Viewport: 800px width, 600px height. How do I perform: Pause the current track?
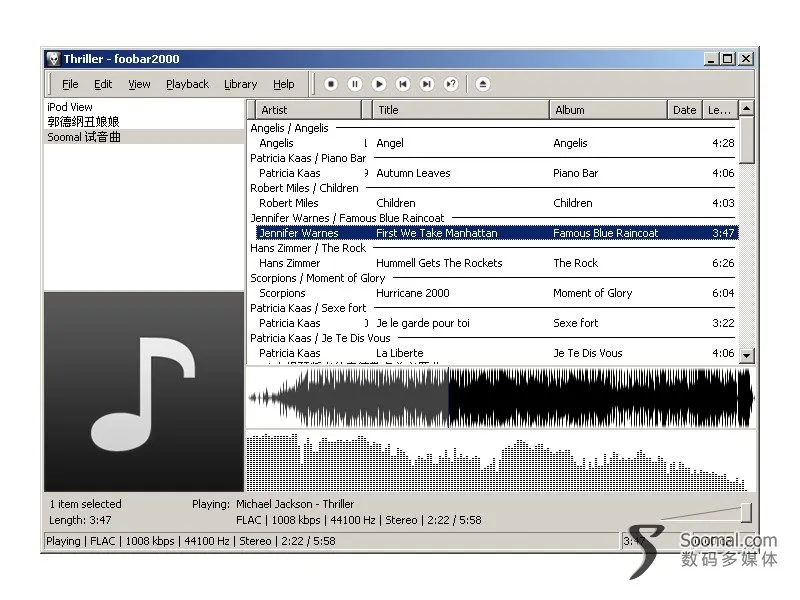click(355, 84)
